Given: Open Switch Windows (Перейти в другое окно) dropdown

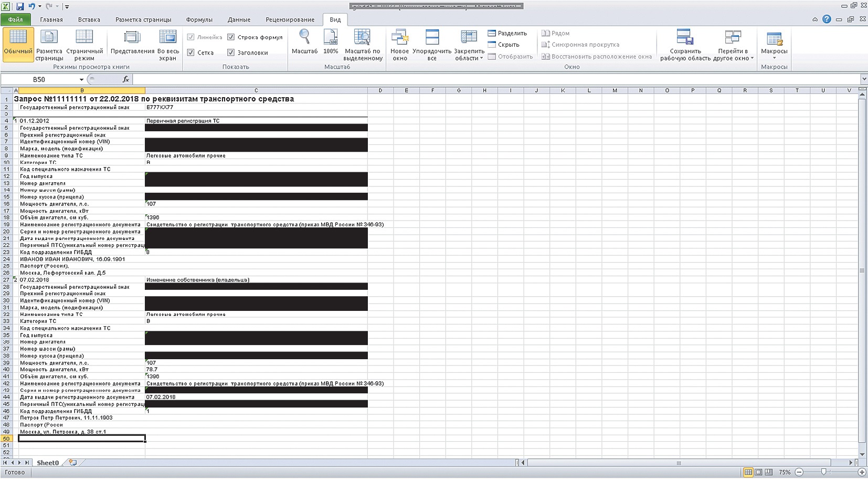Looking at the screenshot, I should click(x=733, y=45).
